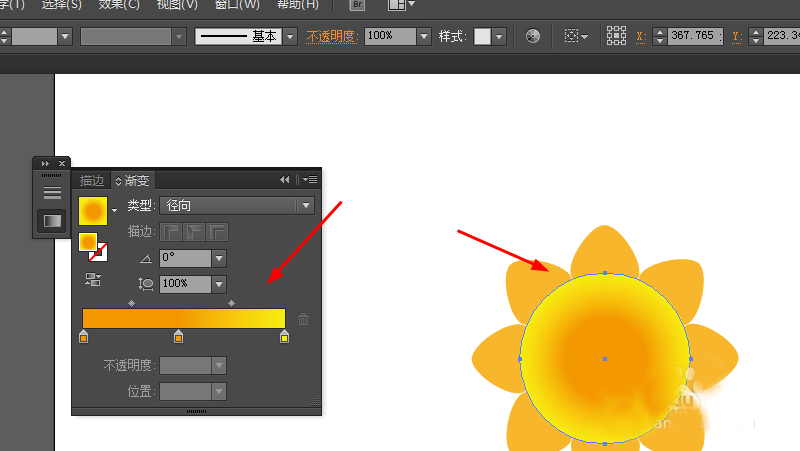800x451 pixels.
Task: Select the rightmost yellow gradient stop
Action: click(x=284, y=337)
